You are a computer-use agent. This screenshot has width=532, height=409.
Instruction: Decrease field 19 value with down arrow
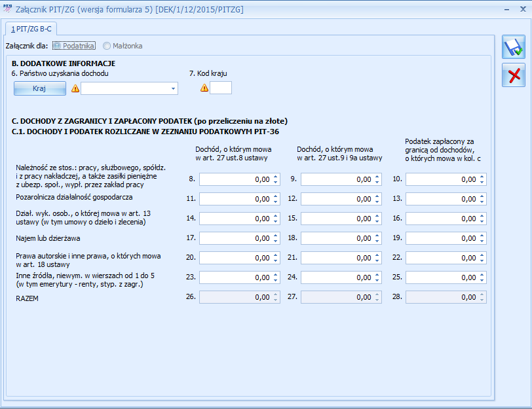point(482,241)
